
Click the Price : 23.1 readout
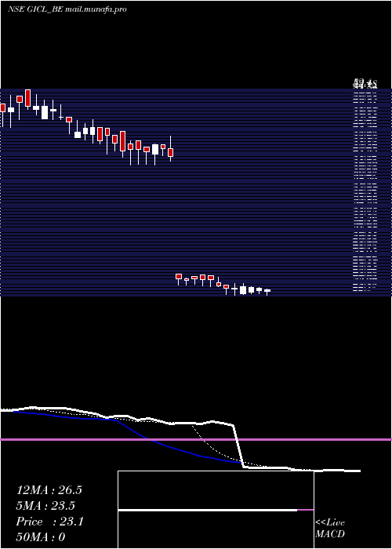click(49, 522)
